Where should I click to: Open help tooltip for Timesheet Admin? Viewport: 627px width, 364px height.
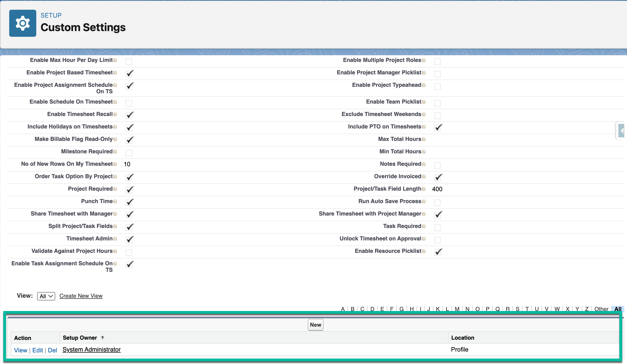pos(115,239)
